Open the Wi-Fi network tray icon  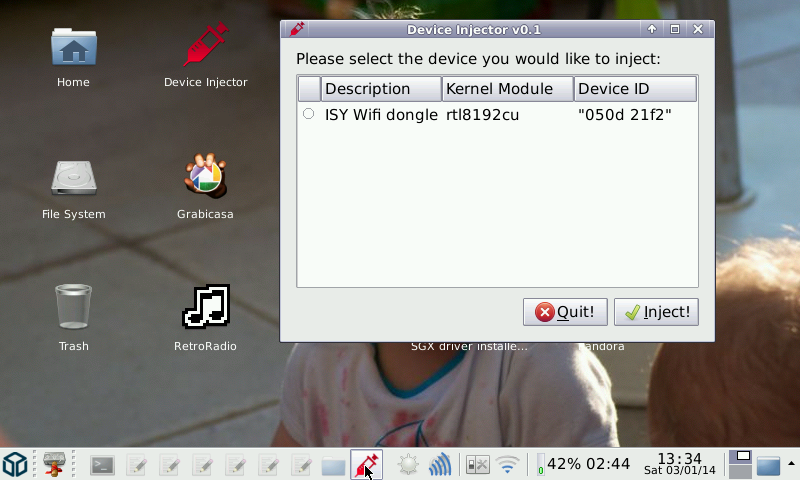click(509, 465)
